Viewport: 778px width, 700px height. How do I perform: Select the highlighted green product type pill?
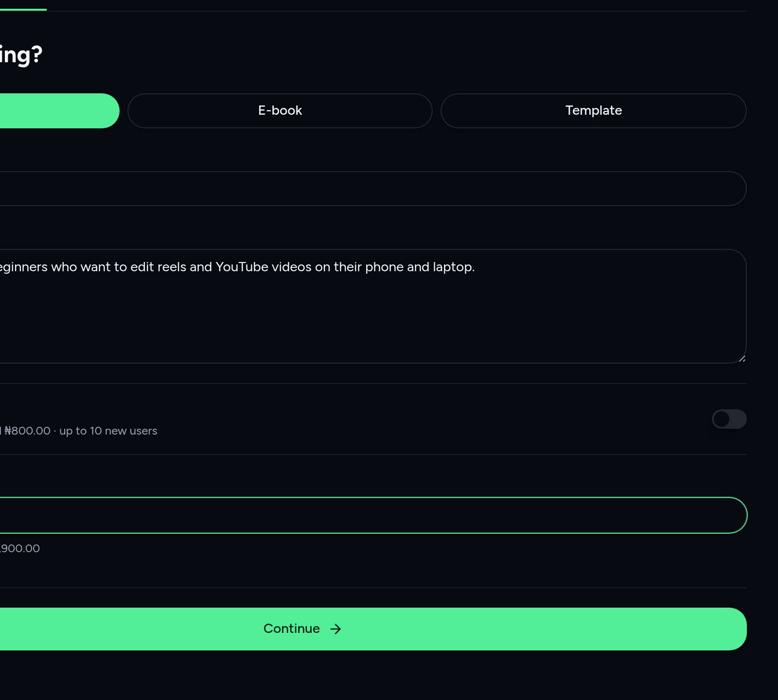59,111
